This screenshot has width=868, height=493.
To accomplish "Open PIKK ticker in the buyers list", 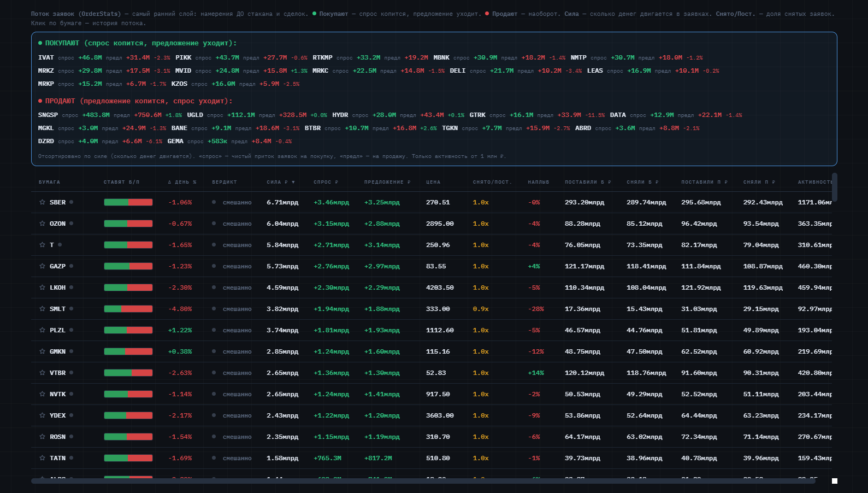I will pos(184,57).
